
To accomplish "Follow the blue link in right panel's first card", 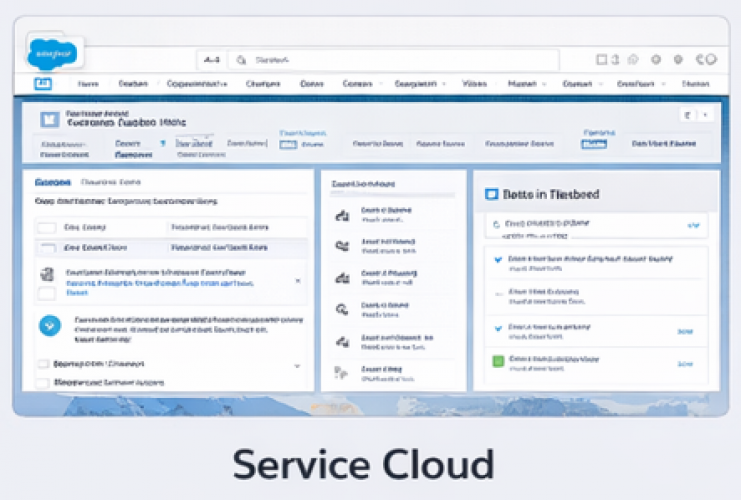I will point(693,225).
